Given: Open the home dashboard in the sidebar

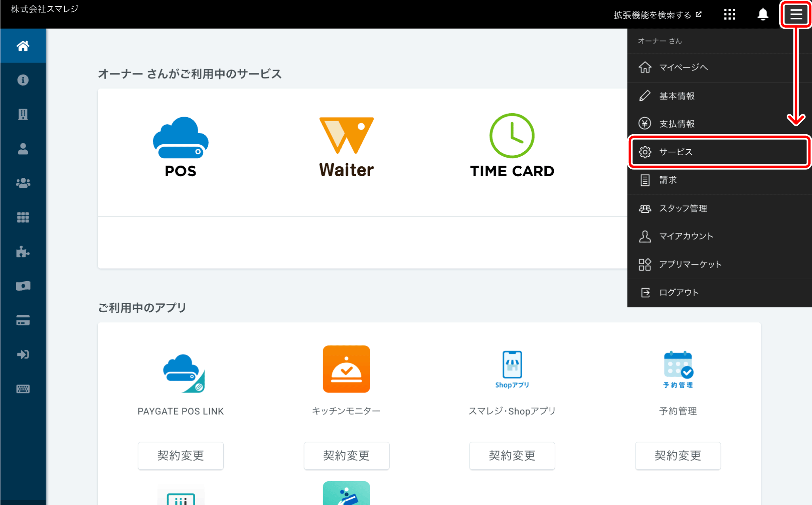Looking at the screenshot, I should (x=23, y=46).
